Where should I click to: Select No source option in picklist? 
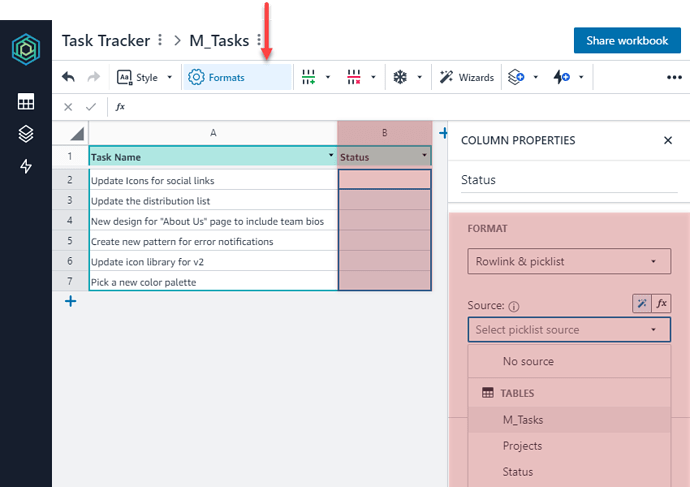pyautogui.click(x=528, y=361)
